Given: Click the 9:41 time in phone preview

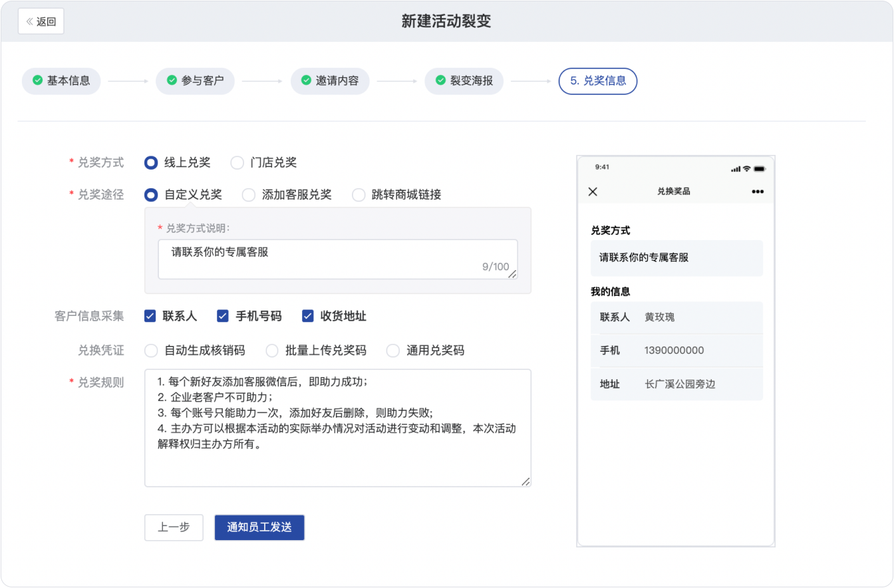Looking at the screenshot, I should pos(602,167).
